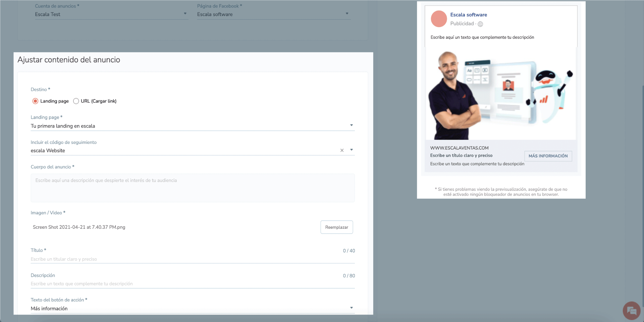Clear the escala Website tracking code
Viewport: 644px width, 322px height.
(342, 150)
